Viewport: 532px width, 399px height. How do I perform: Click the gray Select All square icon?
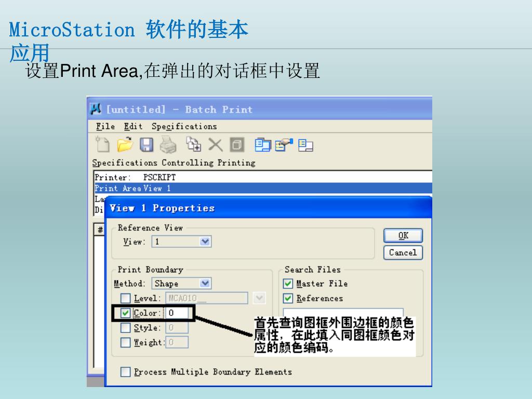(237, 145)
